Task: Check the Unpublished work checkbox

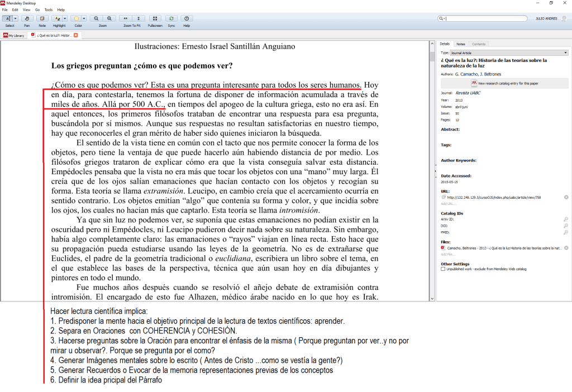Action: click(x=443, y=269)
